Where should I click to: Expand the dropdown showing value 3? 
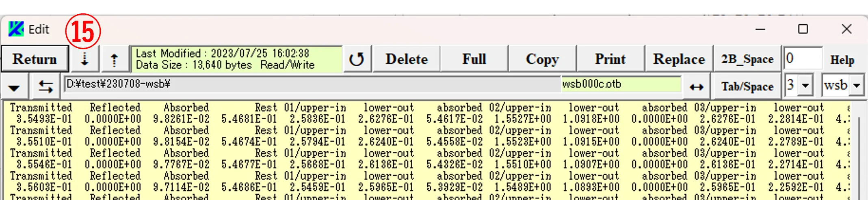click(805, 86)
